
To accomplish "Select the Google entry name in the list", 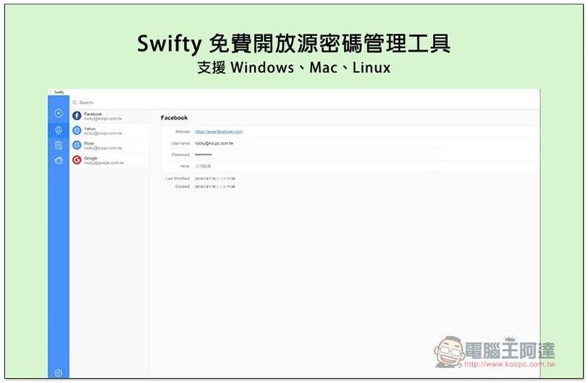I will click(x=91, y=158).
